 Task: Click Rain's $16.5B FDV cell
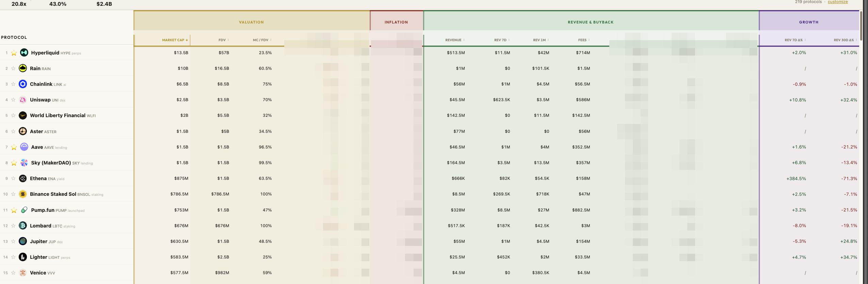222,68
